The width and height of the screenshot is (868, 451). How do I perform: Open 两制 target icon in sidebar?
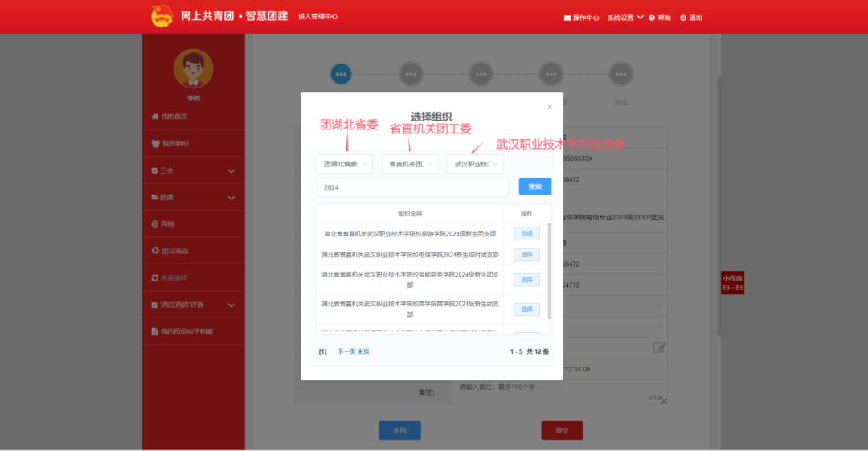(x=154, y=223)
